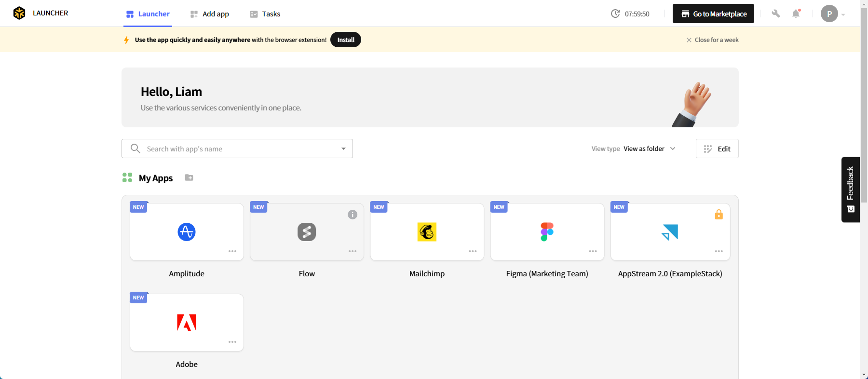
Task: Open the View as folder dropdown
Action: (649, 149)
